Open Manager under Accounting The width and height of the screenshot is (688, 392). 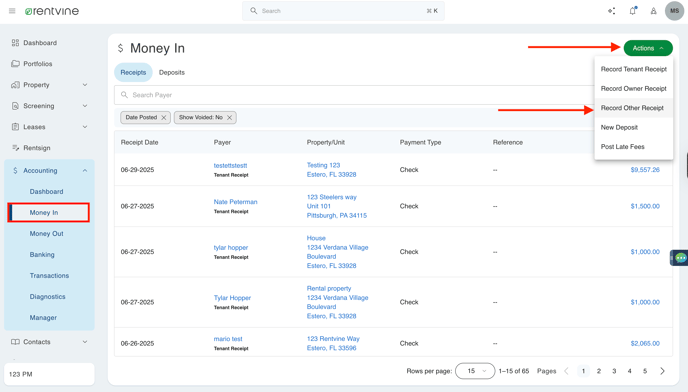(x=43, y=317)
